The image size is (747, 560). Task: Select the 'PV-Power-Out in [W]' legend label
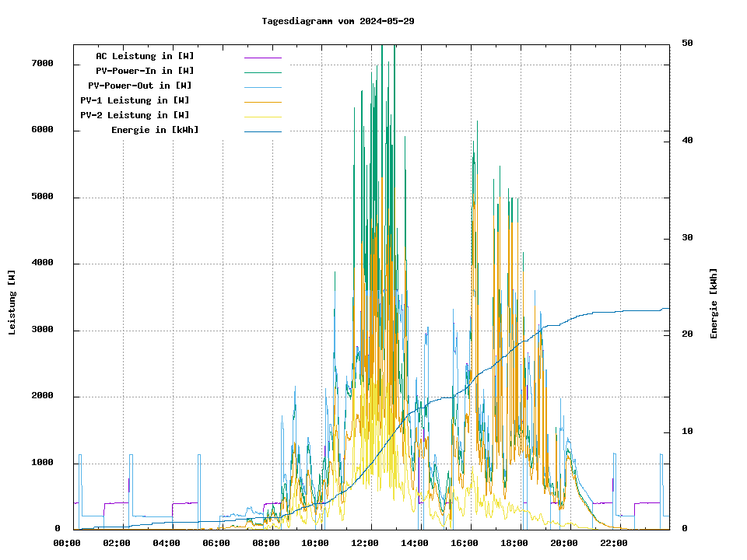point(140,86)
